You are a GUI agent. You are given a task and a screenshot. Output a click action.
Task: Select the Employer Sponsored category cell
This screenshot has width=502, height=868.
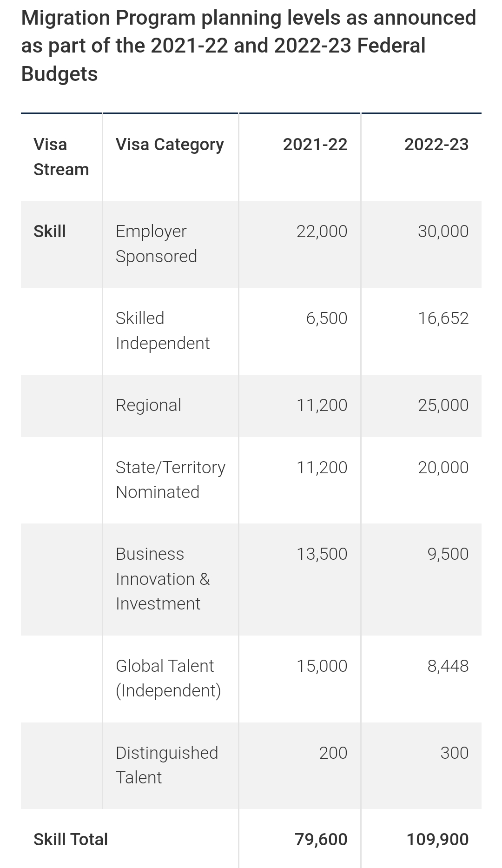point(156,244)
